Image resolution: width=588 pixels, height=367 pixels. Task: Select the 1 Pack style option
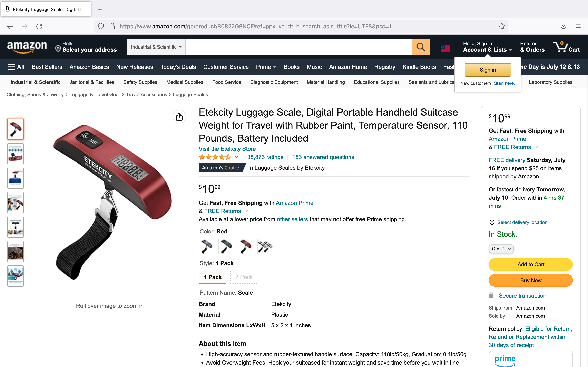213,277
